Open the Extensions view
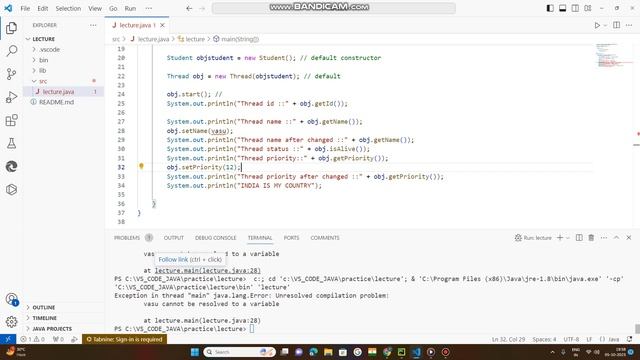The height and width of the screenshot is (360, 640). (x=11, y=120)
